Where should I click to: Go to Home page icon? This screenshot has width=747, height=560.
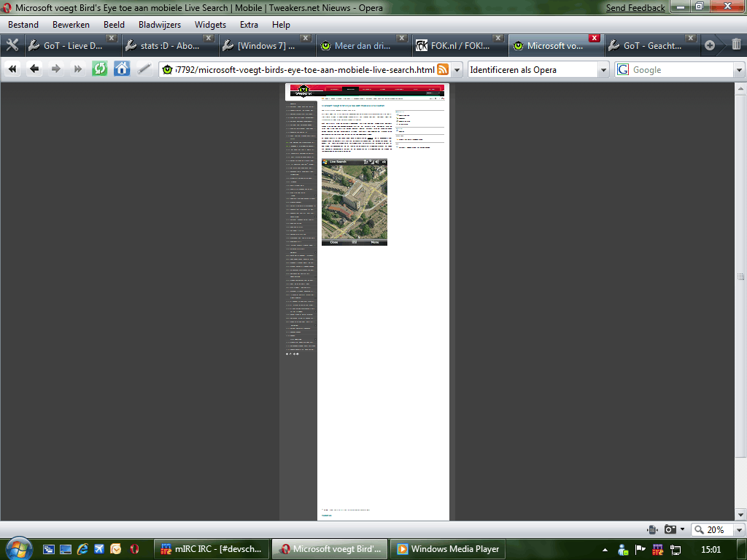click(x=122, y=69)
